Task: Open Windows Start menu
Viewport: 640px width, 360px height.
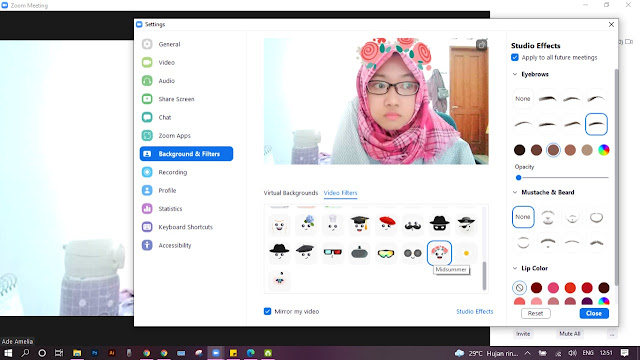Action: tap(8, 353)
